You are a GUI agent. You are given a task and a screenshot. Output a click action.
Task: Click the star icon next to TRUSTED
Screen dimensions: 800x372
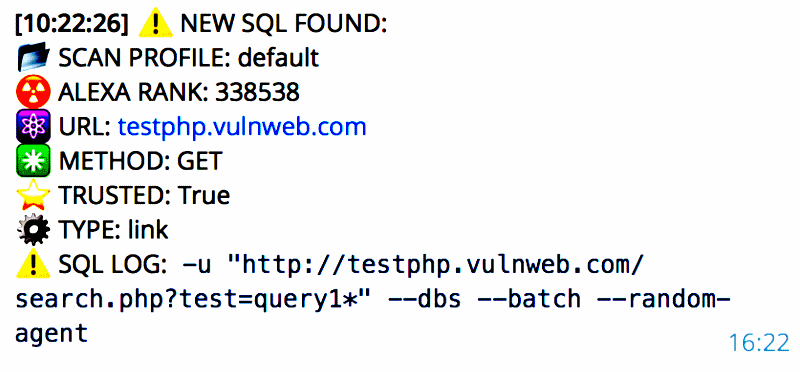(x=33, y=195)
